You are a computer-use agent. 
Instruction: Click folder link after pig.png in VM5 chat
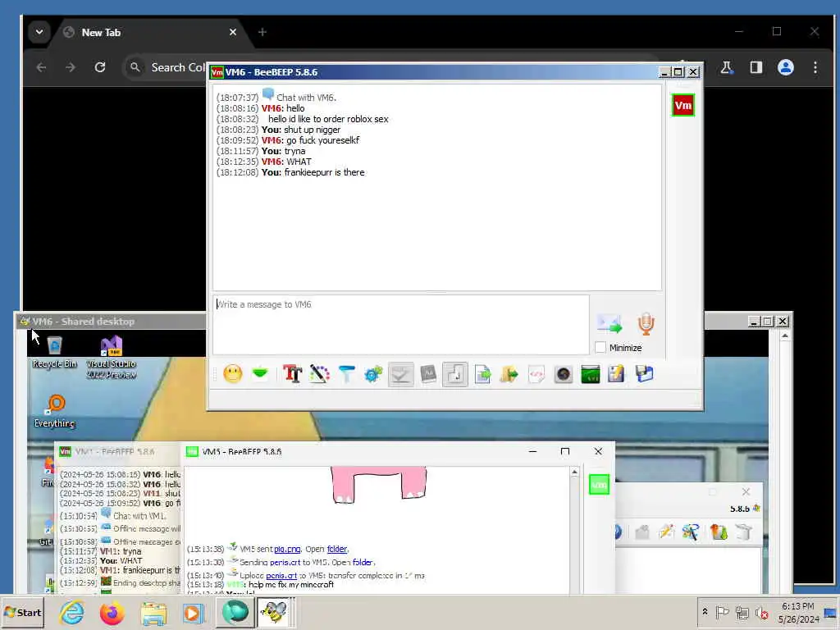(x=337, y=549)
